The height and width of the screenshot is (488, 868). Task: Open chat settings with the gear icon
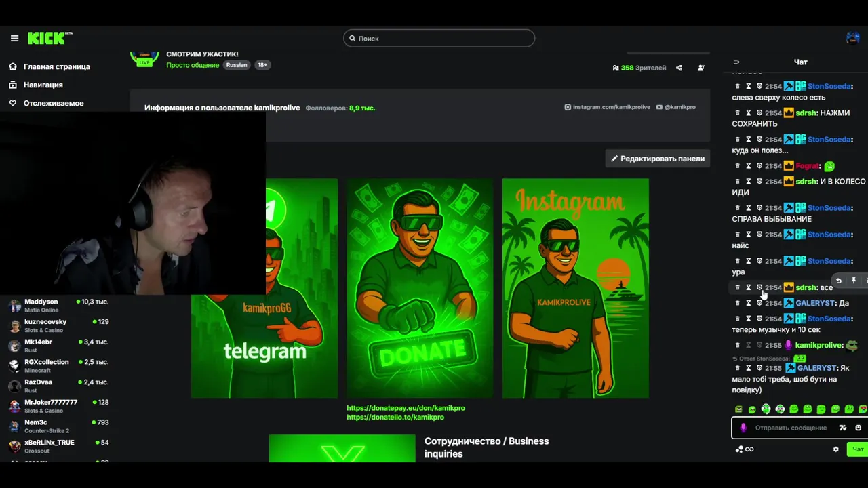[835, 449]
